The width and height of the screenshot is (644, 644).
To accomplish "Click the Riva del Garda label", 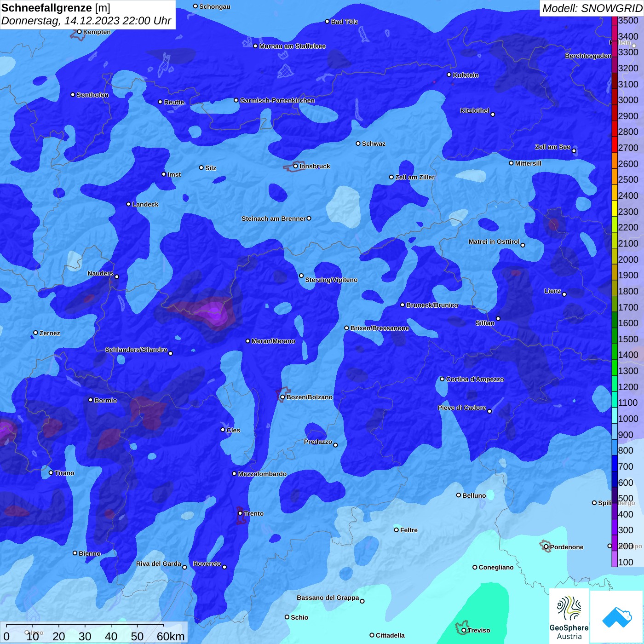I will [158, 563].
